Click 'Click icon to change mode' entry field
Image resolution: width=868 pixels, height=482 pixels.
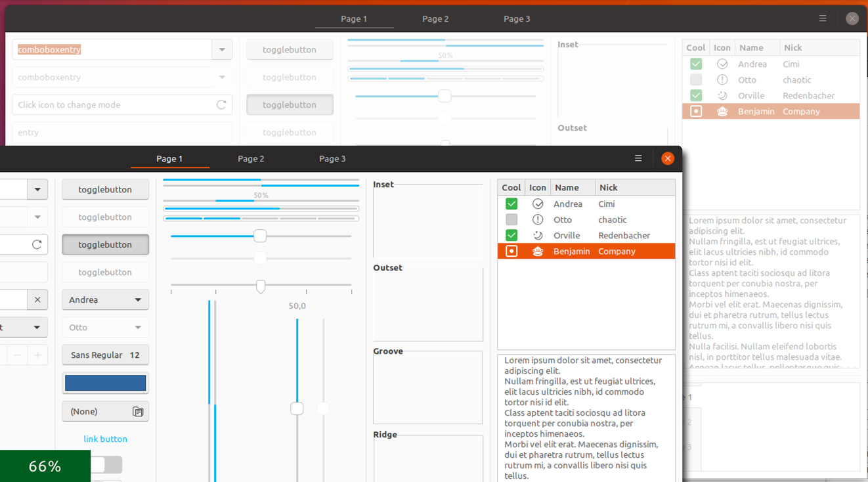coord(122,104)
